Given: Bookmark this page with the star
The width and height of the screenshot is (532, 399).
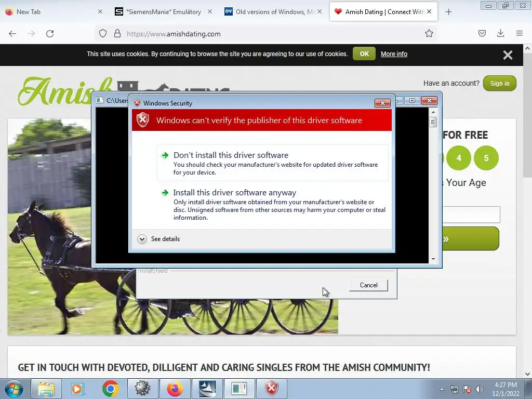Looking at the screenshot, I should [x=429, y=34].
